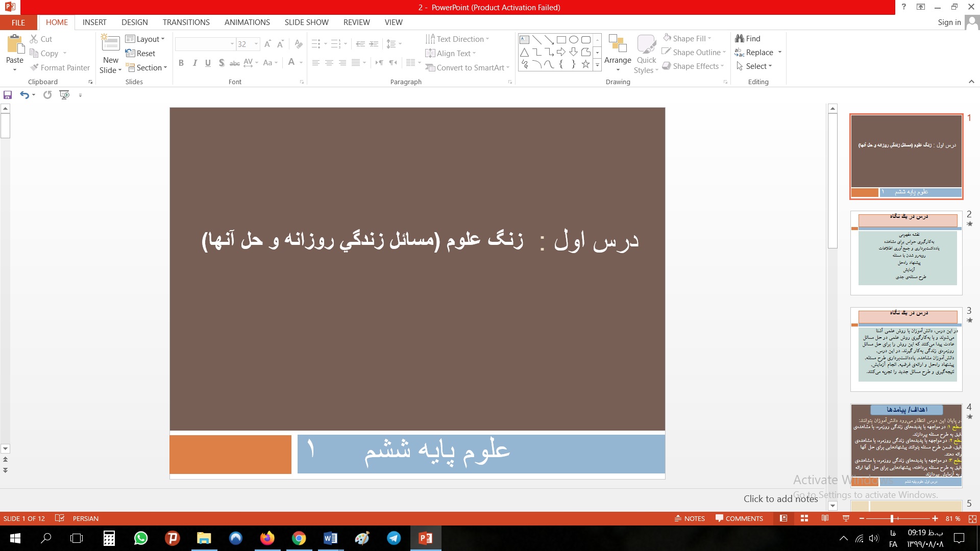Select the oval shape in shapes gallery
Image resolution: width=980 pixels, height=551 pixels.
click(574, 40)
